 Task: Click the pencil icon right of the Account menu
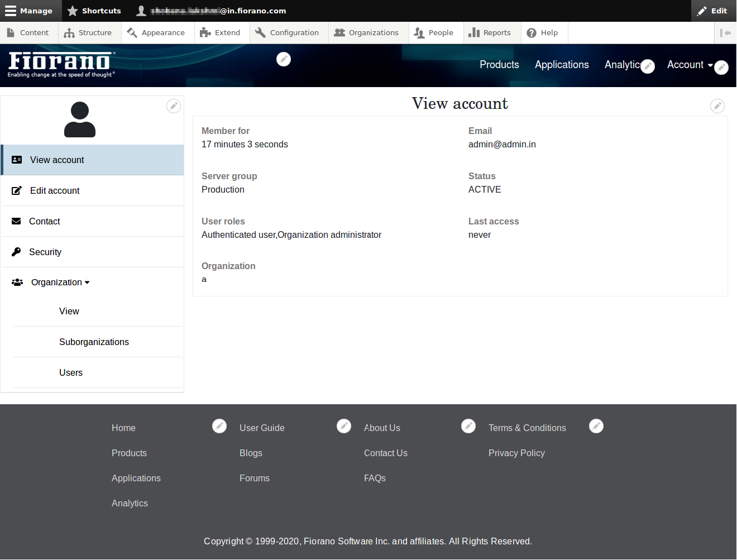[x=721, y=68]
